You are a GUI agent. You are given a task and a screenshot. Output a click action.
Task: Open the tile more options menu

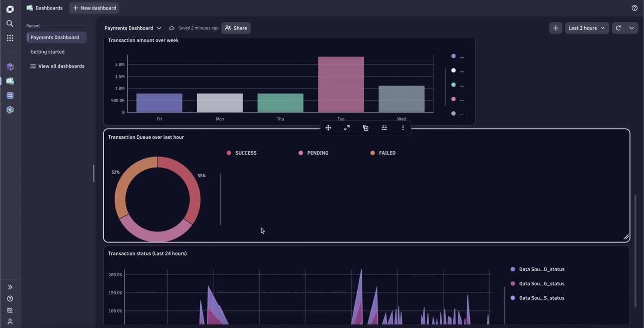tap(403, 128)
